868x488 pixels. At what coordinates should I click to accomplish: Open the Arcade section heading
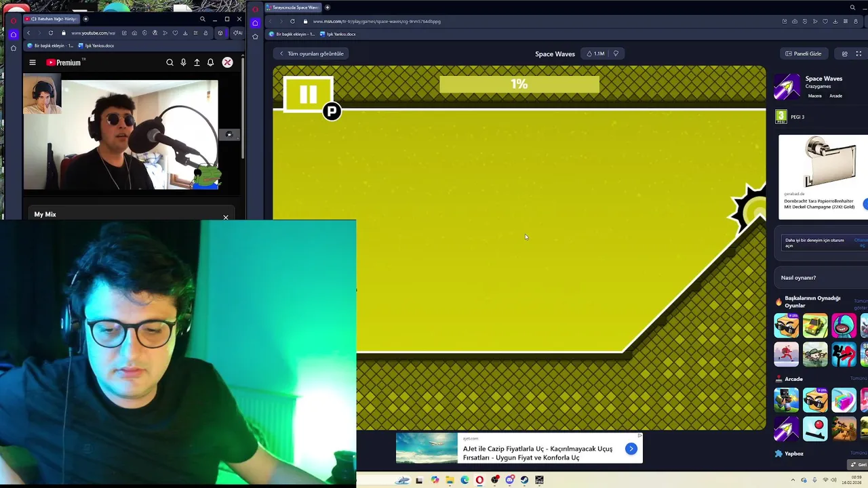793,379
